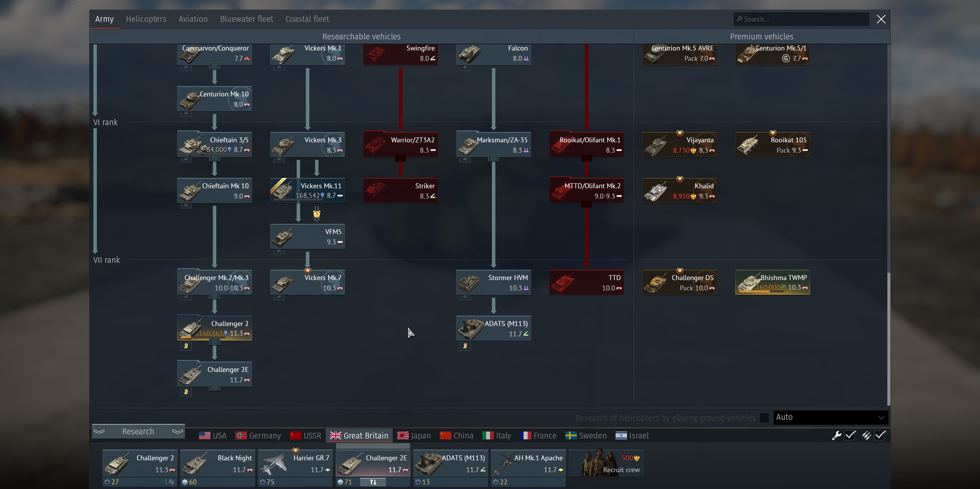The image size is (980, 489).
Task: Expand the Challenger Mk.2/Mk.3 vehicle group
Action: (215, 296)
